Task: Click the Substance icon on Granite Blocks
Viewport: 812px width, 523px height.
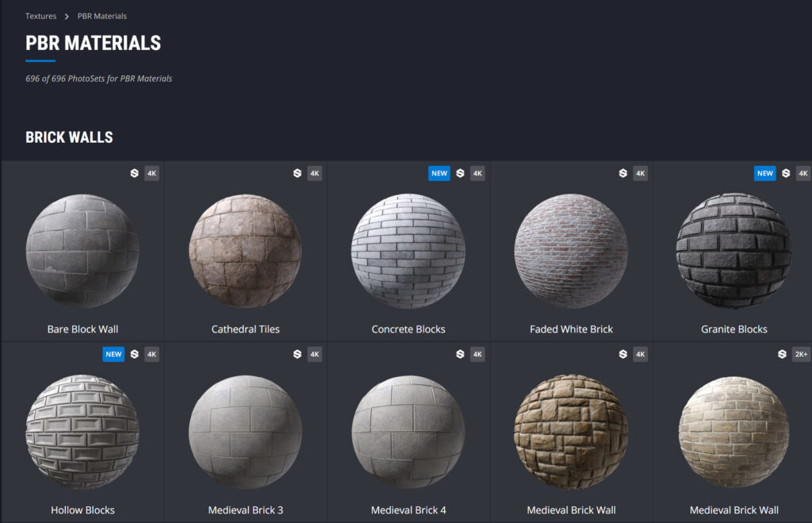Action: click(786, 173)
